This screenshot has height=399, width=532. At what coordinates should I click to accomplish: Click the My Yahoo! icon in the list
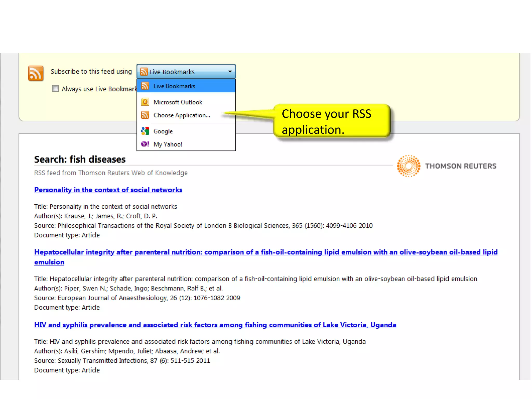tap(145, 144)
